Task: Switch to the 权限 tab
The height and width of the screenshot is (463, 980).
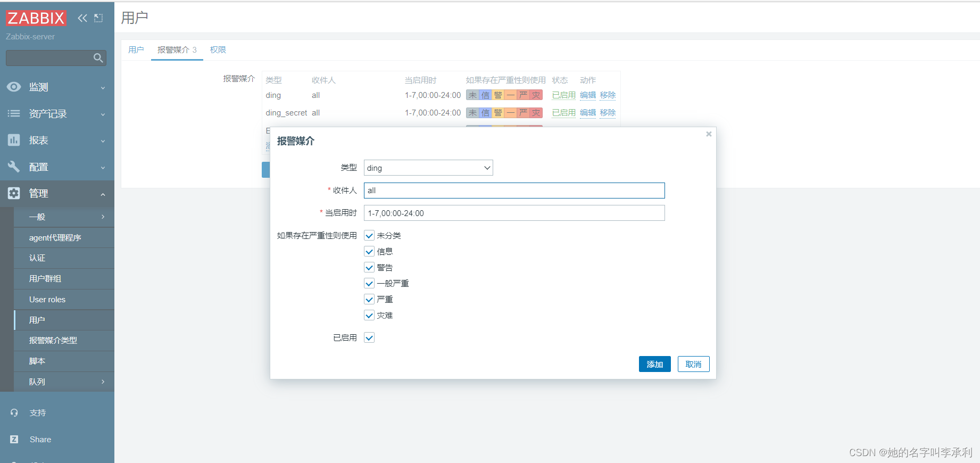Action: (218, 49)
